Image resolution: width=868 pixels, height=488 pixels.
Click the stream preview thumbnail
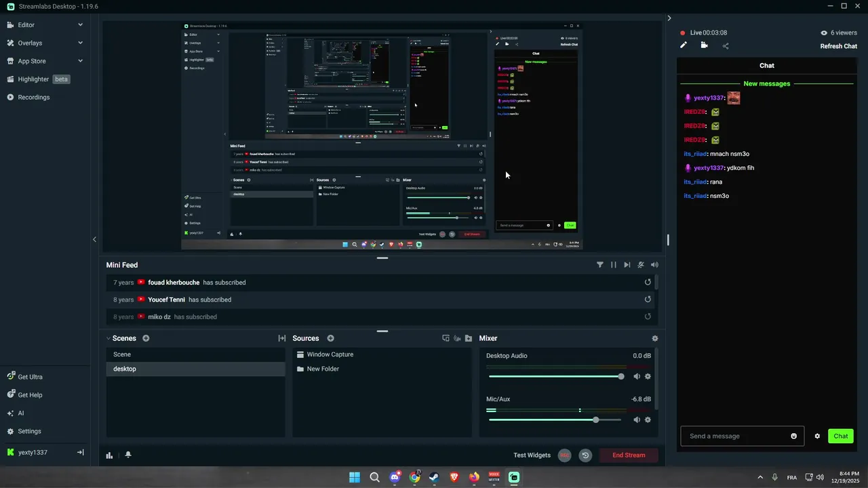click(x=382, y=136)
